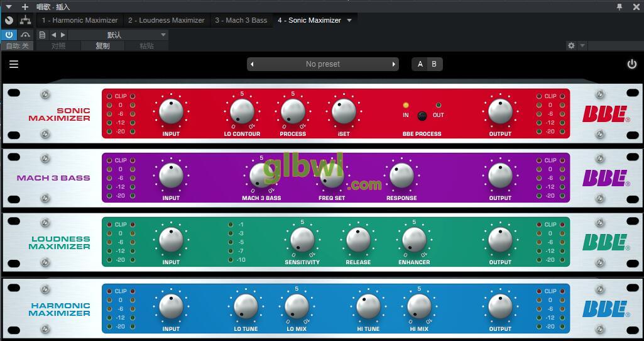Image resolution: width=644 pixels, height=341 pixels.
Task: Click Harmonic Maximizer OUTPUT knob
Action: pyautogui.click(x=500, y=306)
